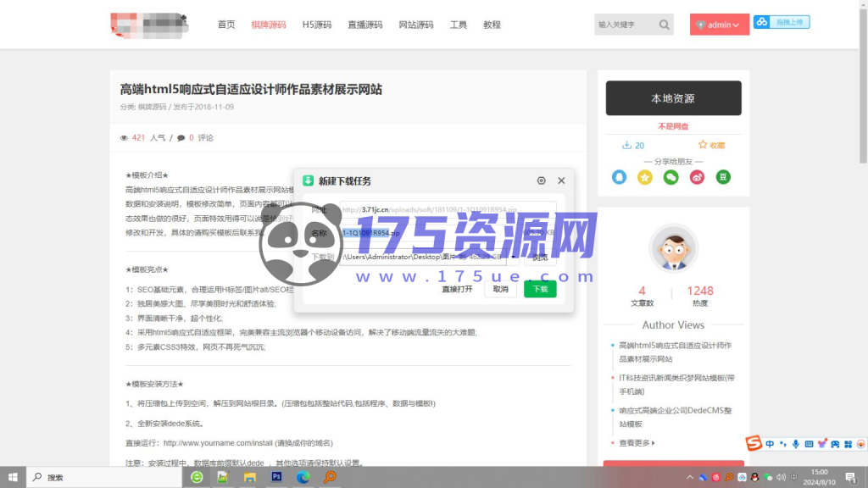The height and width of the screenshot is (488, 868).
Task: Click the star favorite icon in sidebar
Action: tap(703, 144)
